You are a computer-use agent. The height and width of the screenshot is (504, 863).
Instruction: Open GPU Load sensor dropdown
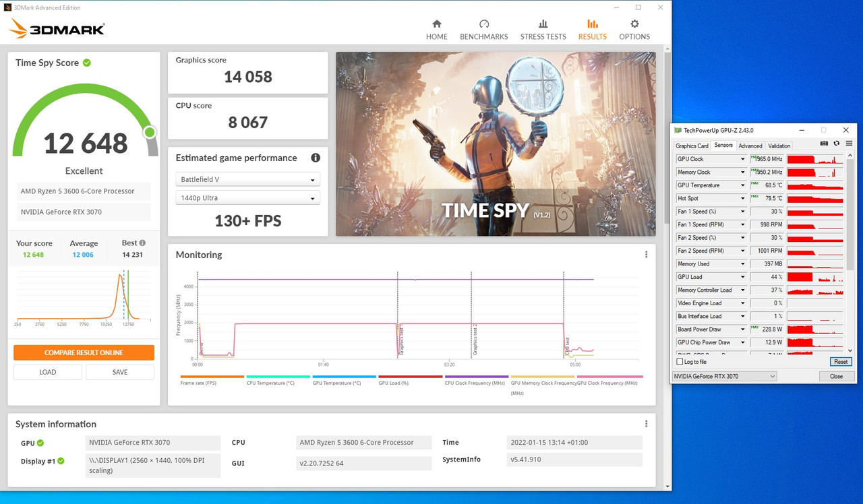(x=743, y=277)
